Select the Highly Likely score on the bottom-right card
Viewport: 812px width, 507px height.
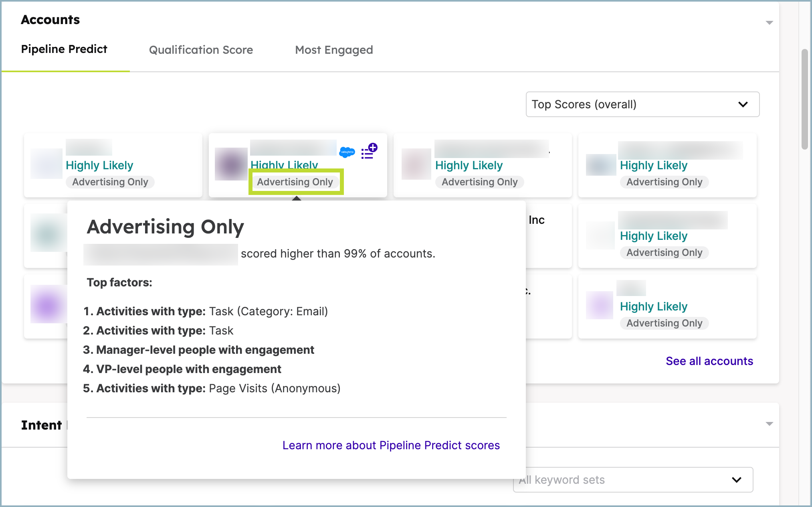653,306
